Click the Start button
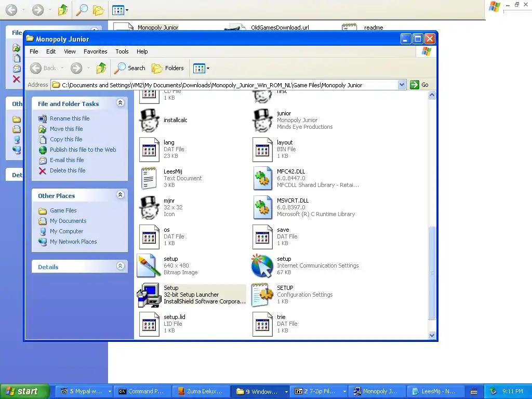532x399 pixels. click(24, 391)
